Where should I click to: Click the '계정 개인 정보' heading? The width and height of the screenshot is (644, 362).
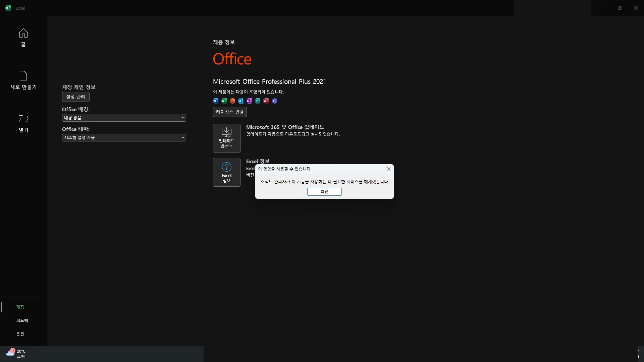click(x=79, y=87)
